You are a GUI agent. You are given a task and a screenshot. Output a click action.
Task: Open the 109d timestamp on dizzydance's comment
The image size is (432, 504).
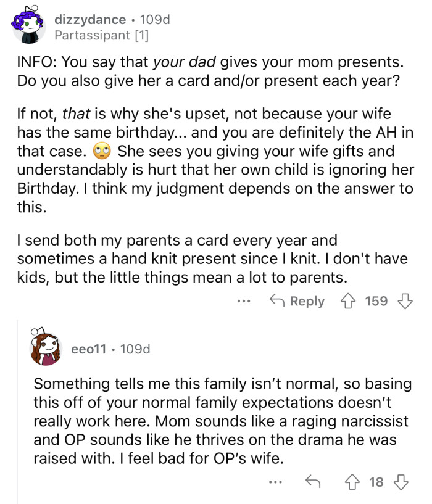click(155, 20)
